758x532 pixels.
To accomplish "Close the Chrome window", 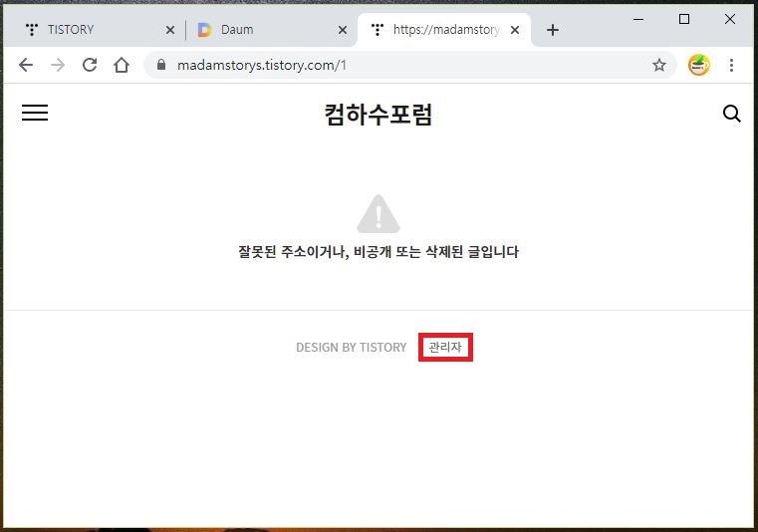I will [x=730, y=19].
